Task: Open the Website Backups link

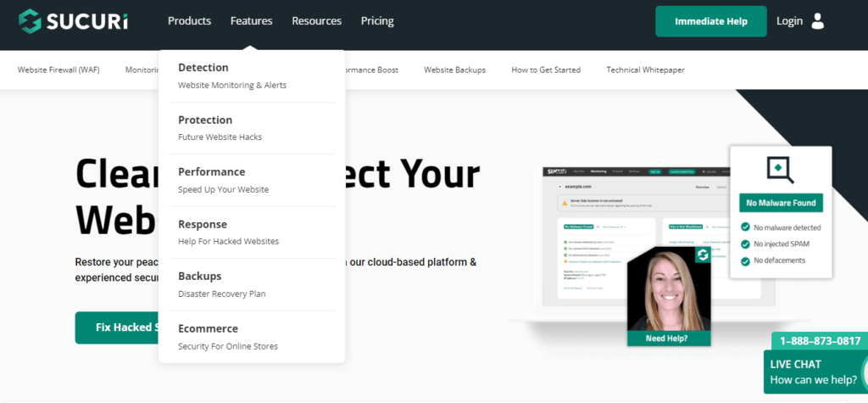Action: tap(454, 70)
